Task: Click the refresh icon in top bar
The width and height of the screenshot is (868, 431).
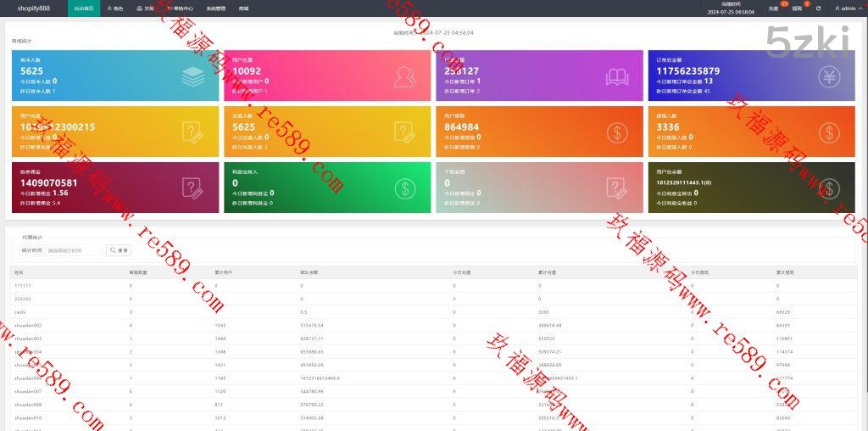Action: click(818, 8)
